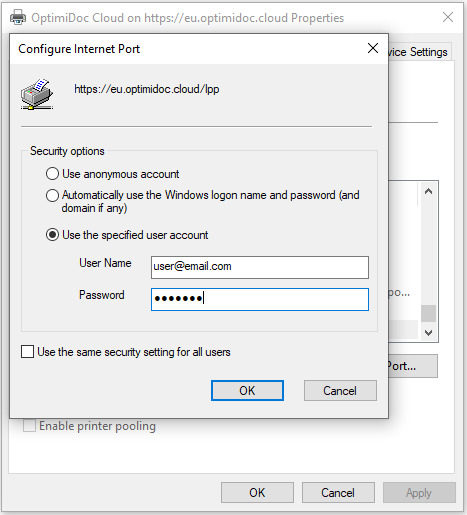Select Use the specified user account

click(x=52, y=235)
